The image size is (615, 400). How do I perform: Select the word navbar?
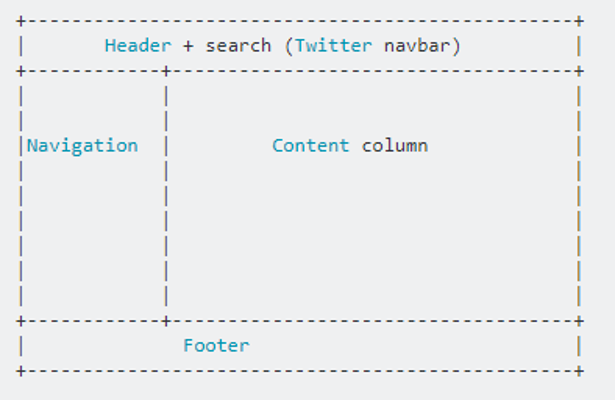[x=417, y=45]
